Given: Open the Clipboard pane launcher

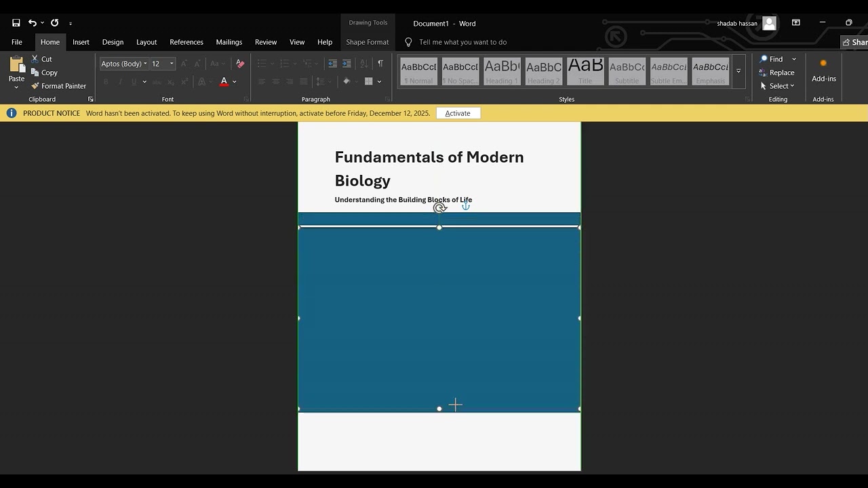Looking at the screenshot, I should pos(91,100).
